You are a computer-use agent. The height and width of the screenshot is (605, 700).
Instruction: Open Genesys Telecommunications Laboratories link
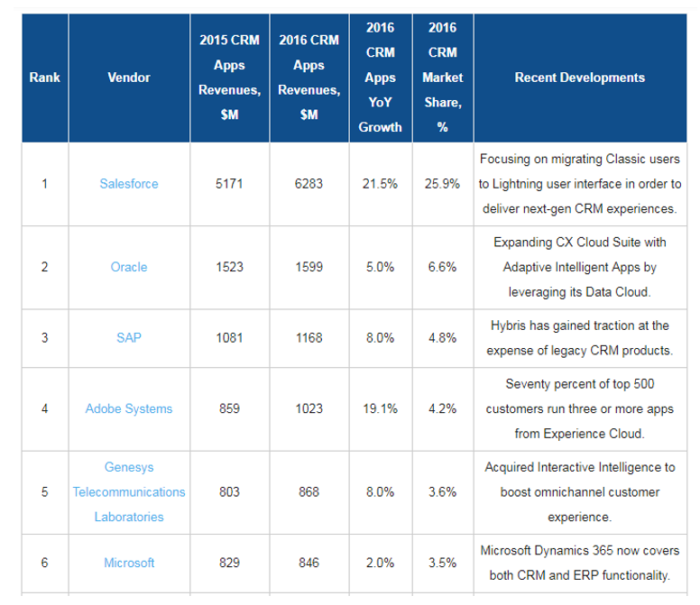click(129, 492)
